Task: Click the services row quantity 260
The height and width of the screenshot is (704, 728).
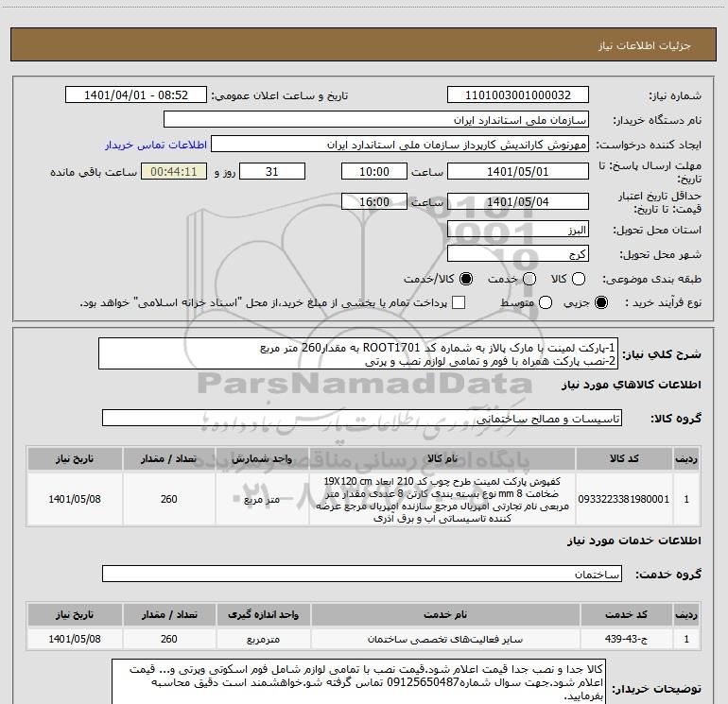Action: coord(169,639)
